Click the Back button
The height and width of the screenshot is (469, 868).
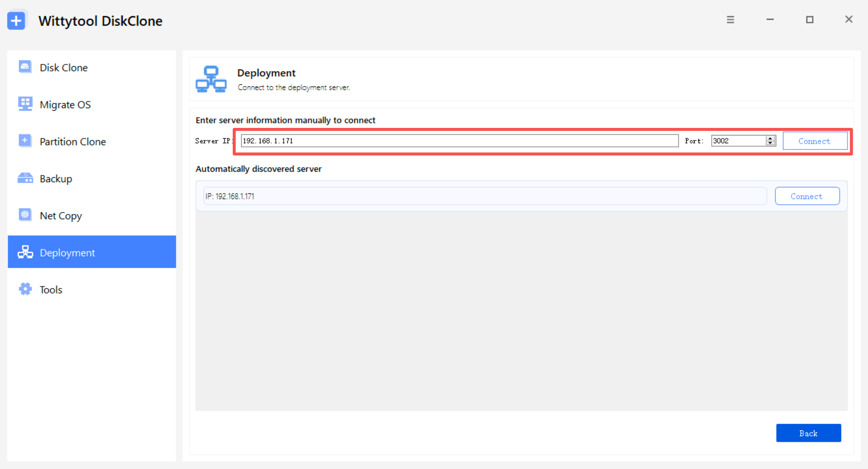(809, 433)
